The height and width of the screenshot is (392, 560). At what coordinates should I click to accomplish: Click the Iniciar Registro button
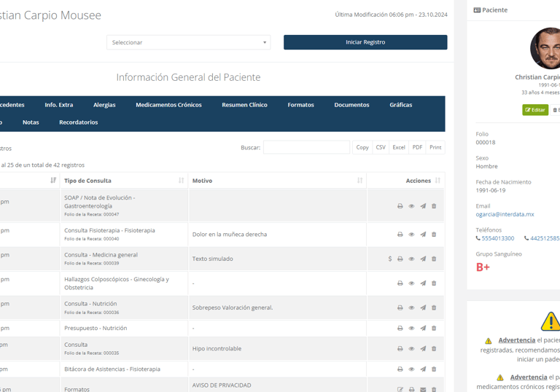tap(365, 42)
